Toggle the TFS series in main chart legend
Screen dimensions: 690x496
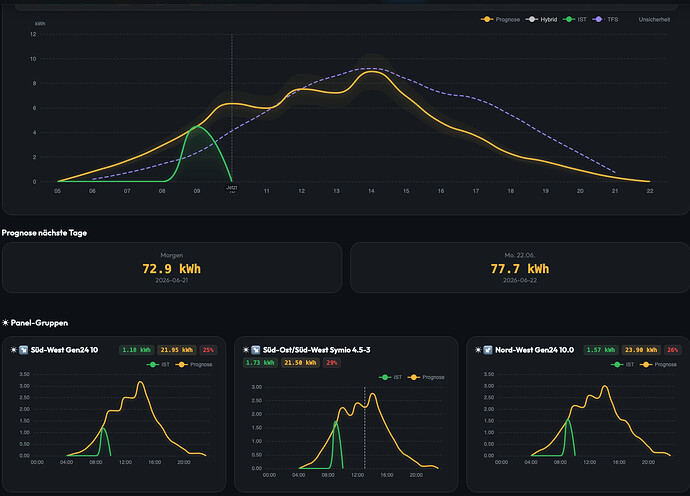tap(605, 19)
